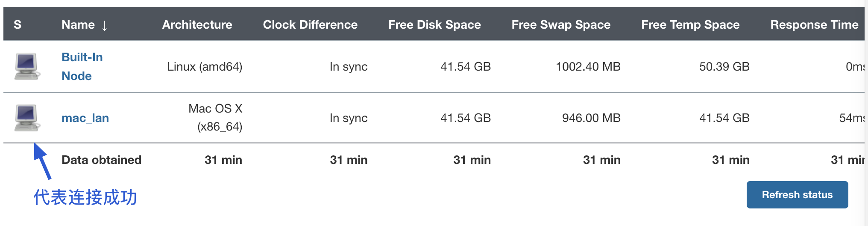Click the 1002.40 MB swap space value
868x226 pixels.
tap(588, 66)
